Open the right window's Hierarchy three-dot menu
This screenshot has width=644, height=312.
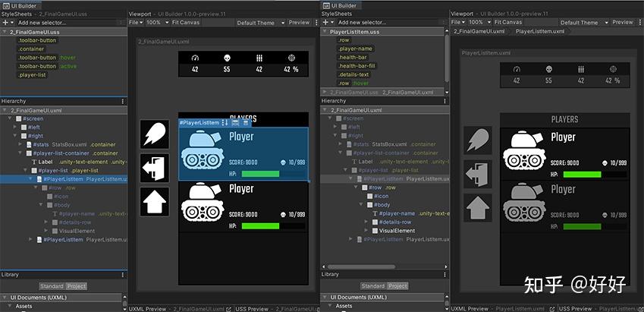point(445,101)
